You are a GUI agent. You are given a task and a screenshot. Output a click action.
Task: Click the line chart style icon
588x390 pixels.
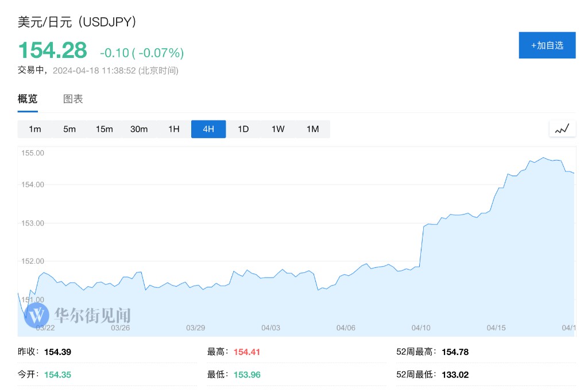(562, 129)
